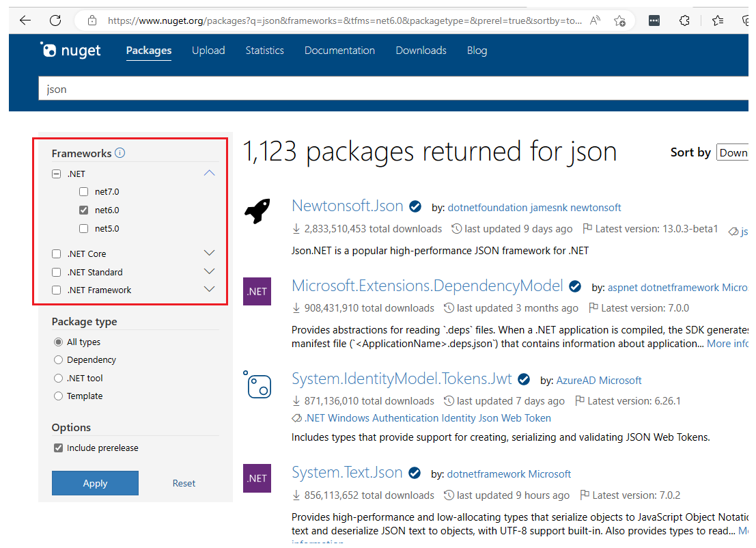This screenshot has width=756, height=548.
Task: Select the .NET tool package type
Action: [58, 378]
